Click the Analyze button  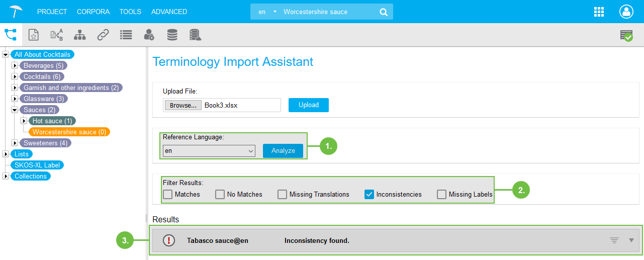click(x=283, y=151)
